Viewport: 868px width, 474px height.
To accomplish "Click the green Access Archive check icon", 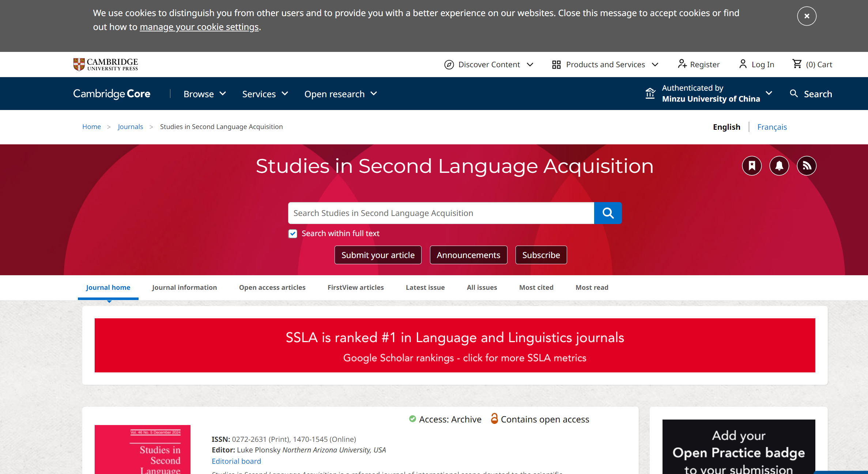I will pos(412,419).
